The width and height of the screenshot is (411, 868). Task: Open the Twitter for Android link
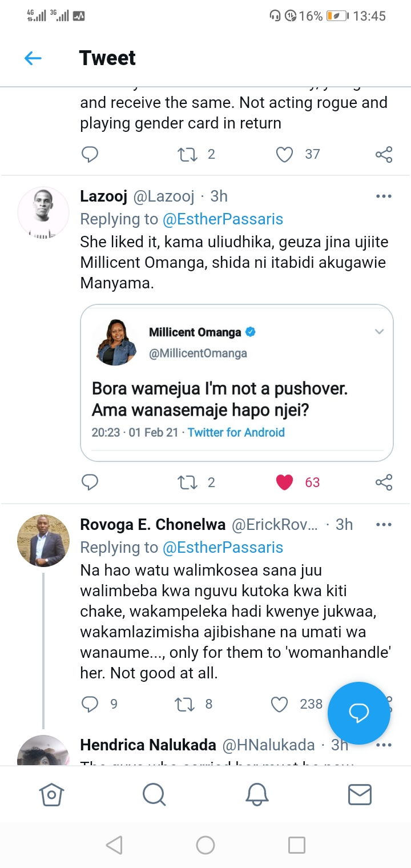[x=236, y=432]
